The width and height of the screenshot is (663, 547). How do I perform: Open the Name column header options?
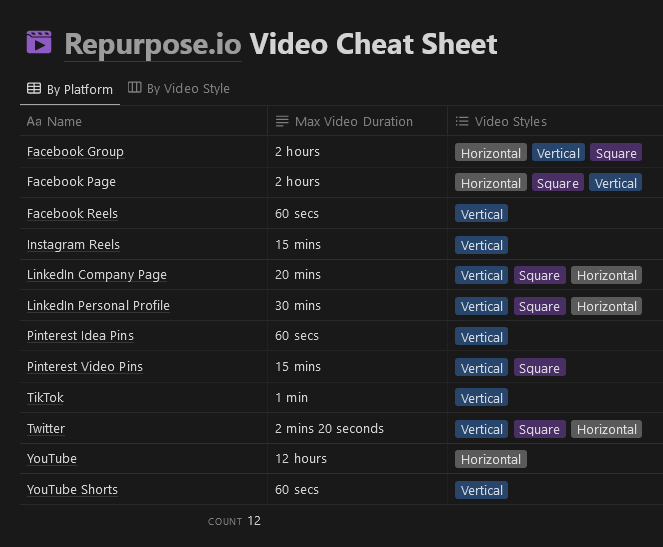pos(64,121)
